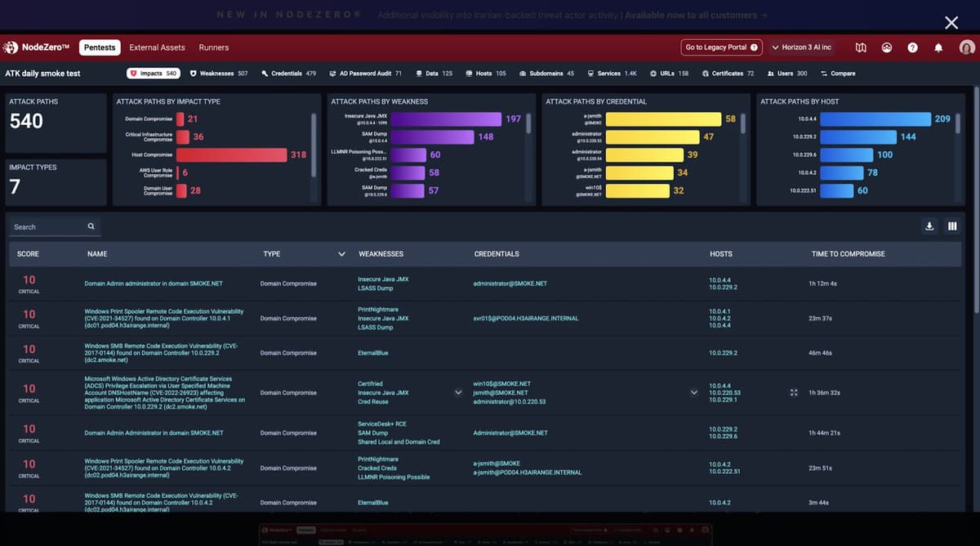The width and height of the screenshot is (980, 546).
Task: Open the map/docs book icon in header
Action: point(861,47)
